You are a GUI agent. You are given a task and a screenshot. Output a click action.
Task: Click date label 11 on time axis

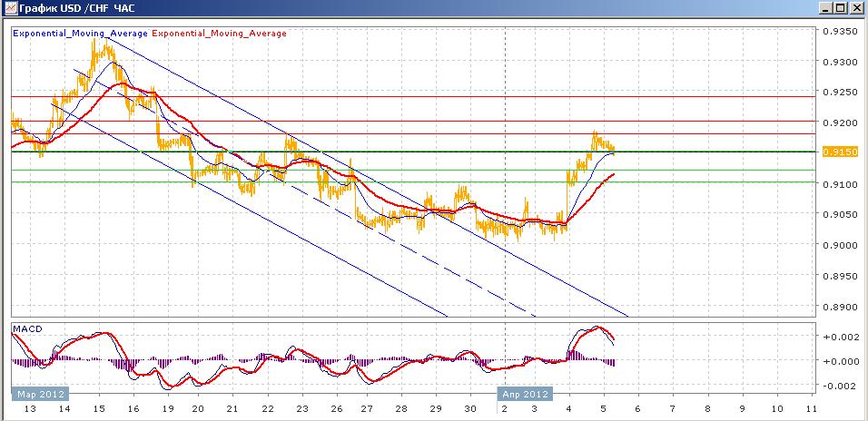[x=812, y=409]
